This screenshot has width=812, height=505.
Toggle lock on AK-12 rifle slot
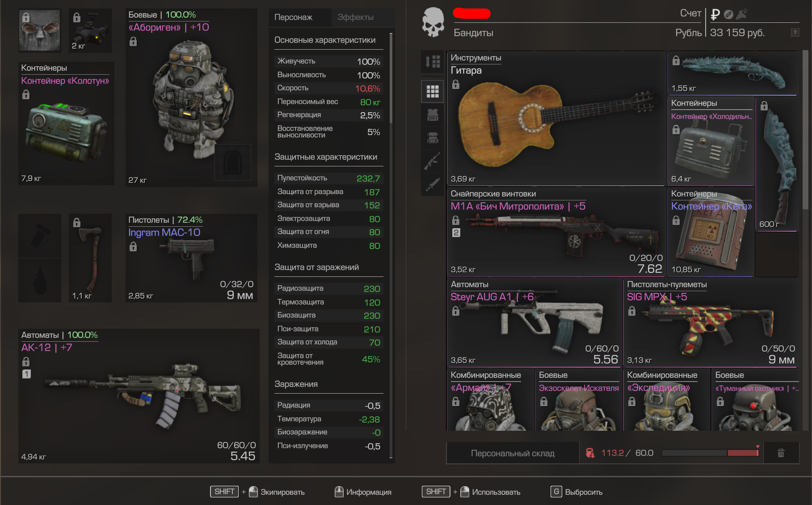click(x=26, y=361)
